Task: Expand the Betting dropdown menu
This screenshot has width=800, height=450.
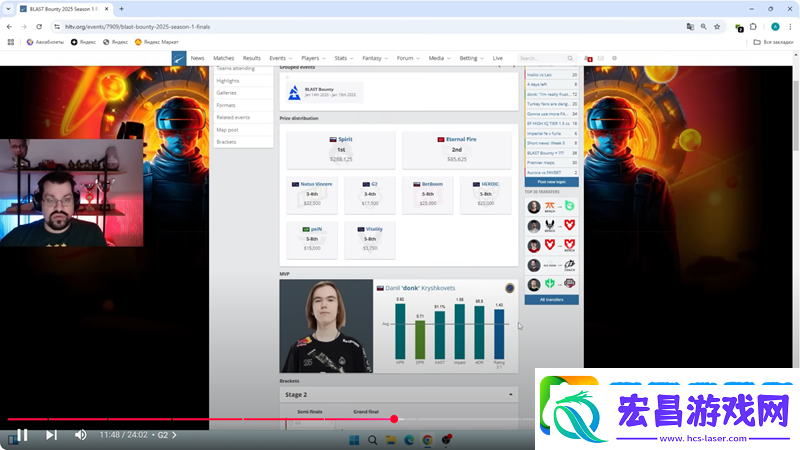Action: (471, 58)
